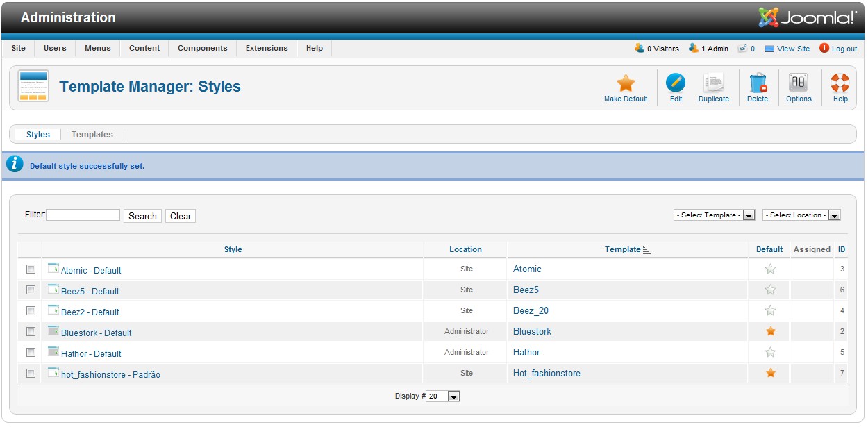Open Help via the lifebuoy icon
Image resolution: width=868 pixels, height=427 pixels.
(840, 83)
